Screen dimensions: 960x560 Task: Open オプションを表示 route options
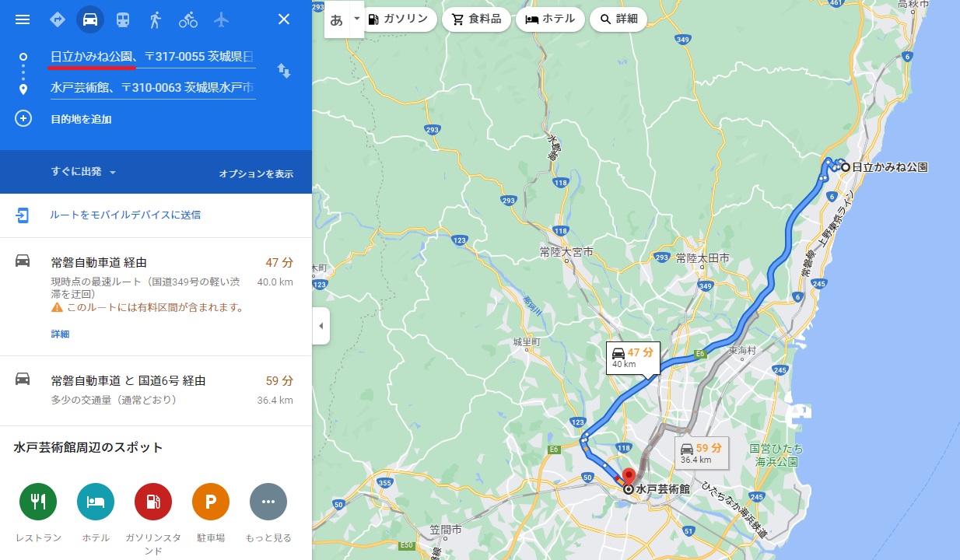(x=256, y=174)
